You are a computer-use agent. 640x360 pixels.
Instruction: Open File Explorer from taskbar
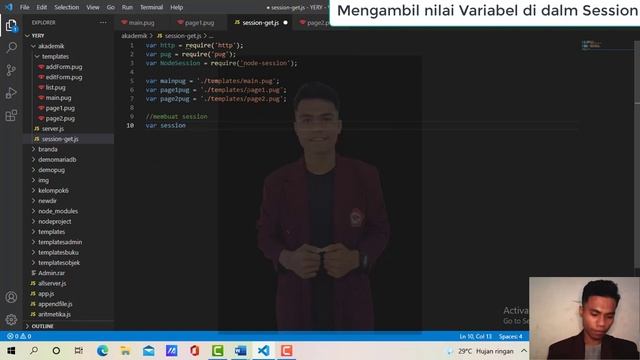click(x=125, y=351)
